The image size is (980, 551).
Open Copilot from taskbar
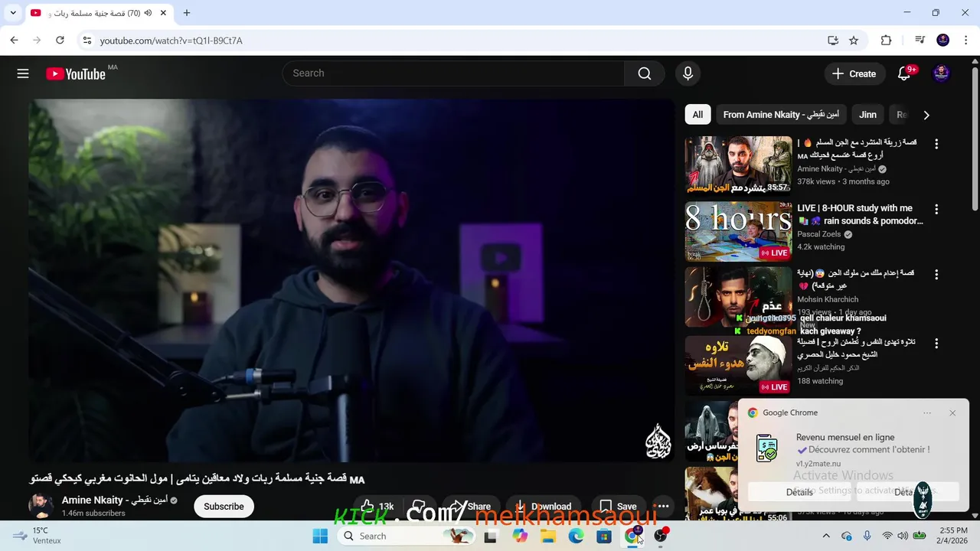click(521, 536)
